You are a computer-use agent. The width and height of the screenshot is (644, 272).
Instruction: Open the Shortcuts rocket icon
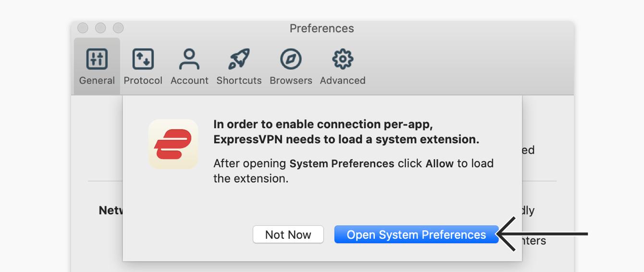click(x=239, y=59)
